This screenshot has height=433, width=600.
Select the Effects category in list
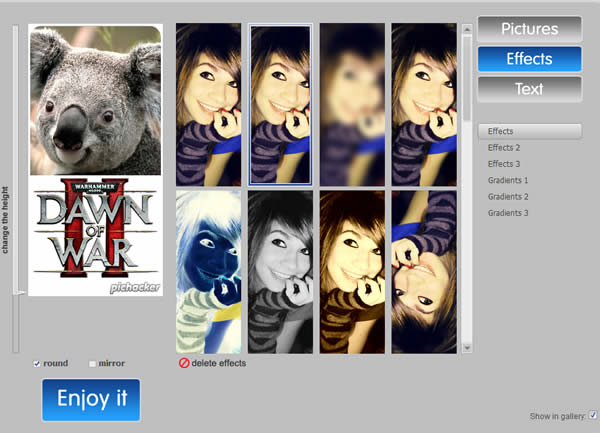tap(530, 131)
